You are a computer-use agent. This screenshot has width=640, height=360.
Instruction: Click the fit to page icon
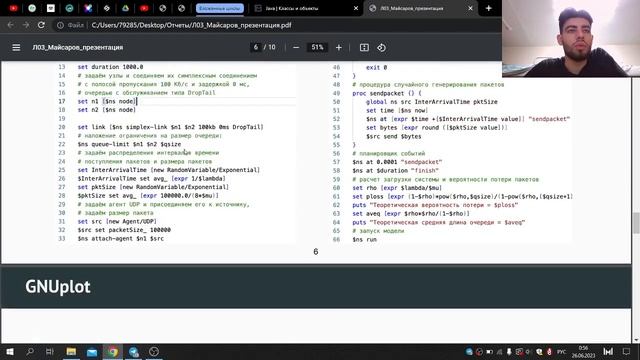coord(364,48)
